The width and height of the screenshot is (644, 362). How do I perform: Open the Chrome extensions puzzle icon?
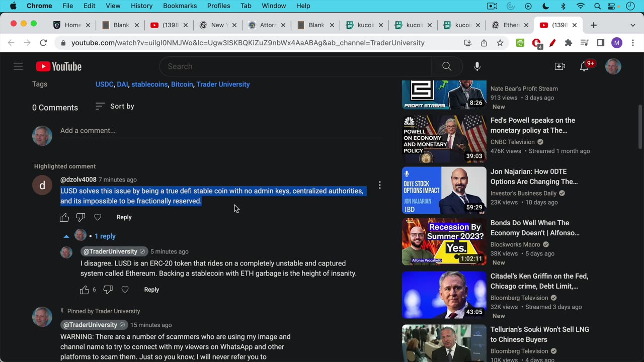[569, 43]
